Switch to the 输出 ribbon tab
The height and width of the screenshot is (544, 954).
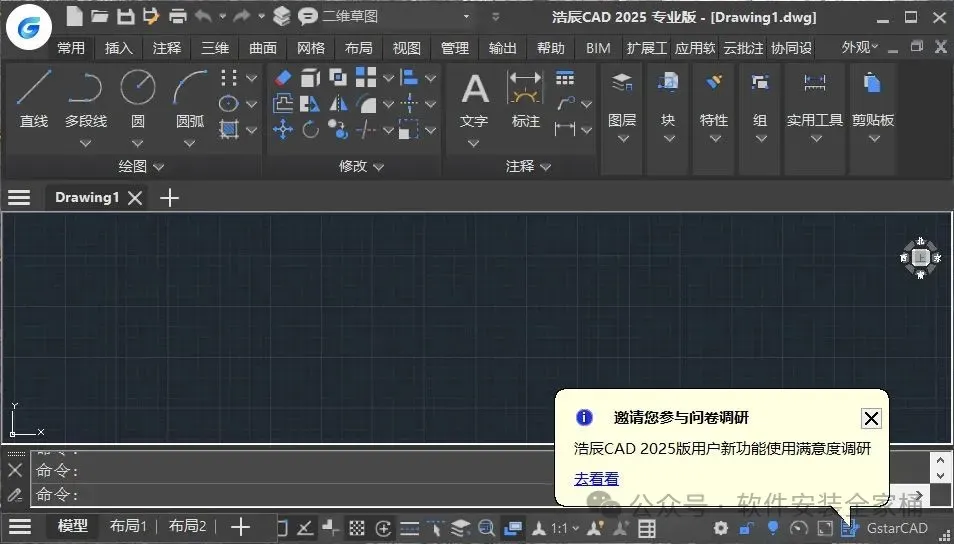[x=503, y=48]
